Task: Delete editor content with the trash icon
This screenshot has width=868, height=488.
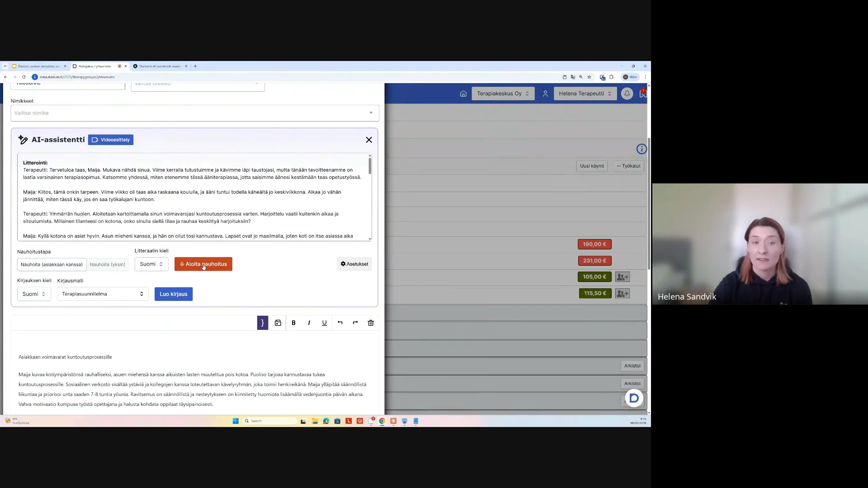Action: [x=371, y=323]
